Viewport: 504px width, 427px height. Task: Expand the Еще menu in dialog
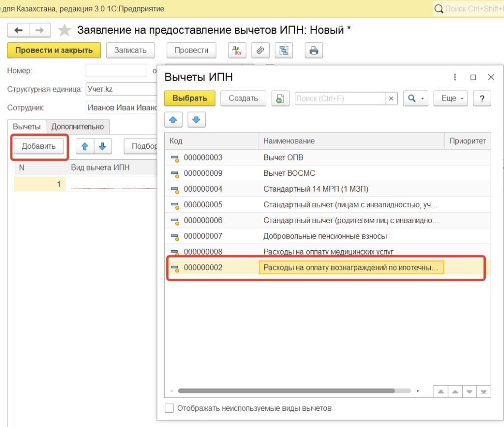pos(450,99)
